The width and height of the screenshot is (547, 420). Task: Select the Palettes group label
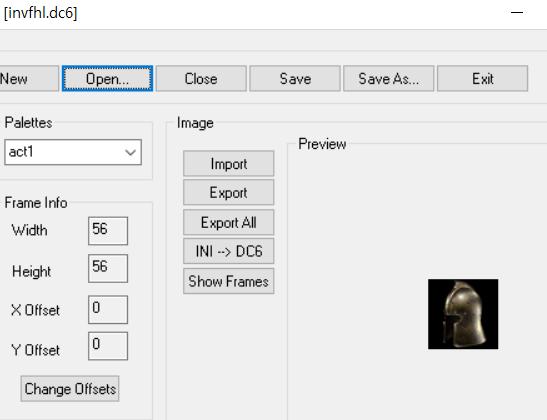point(29,123)
